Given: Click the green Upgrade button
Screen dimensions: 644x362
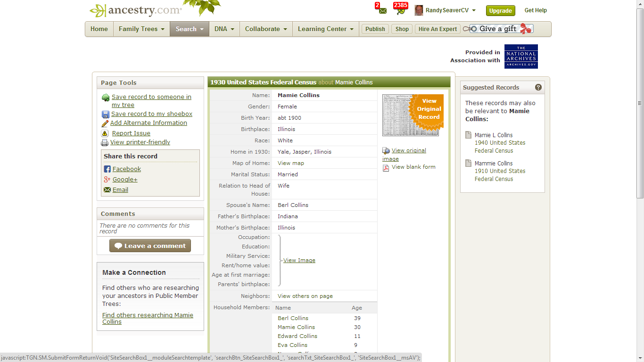Looking at the screenshot, I should (501, 11).
